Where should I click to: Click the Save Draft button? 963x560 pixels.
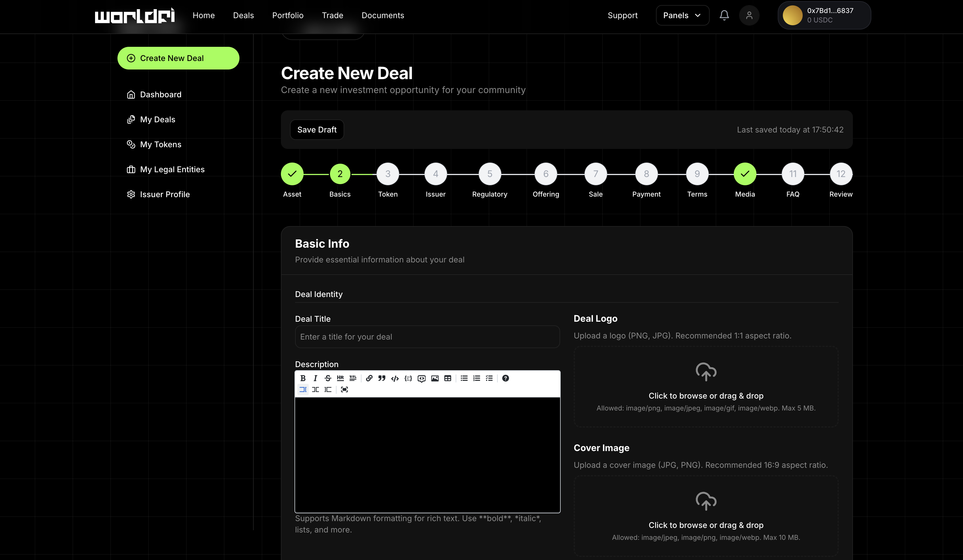tap(317, 130)
